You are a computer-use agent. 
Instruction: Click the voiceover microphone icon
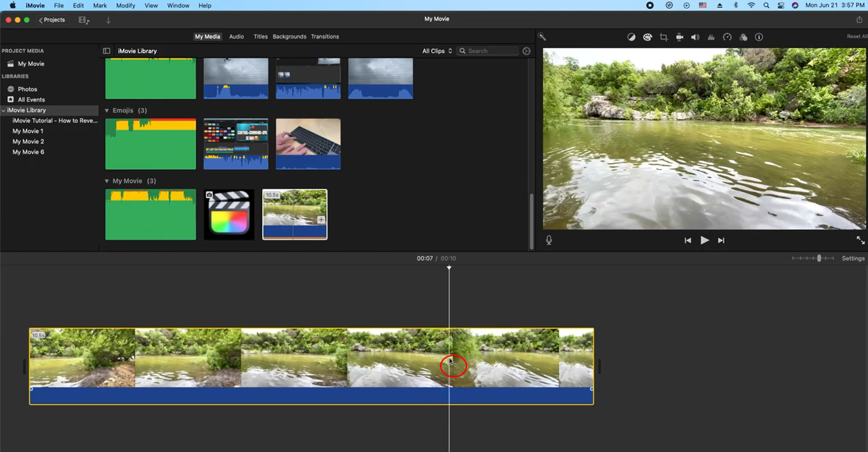549,240
